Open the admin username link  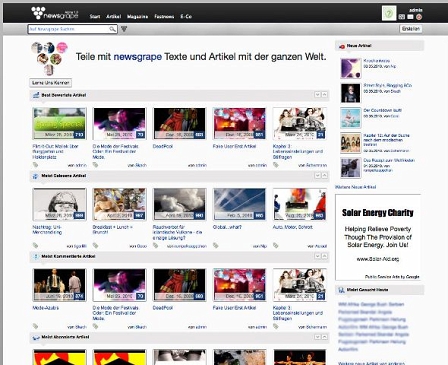click(416, 10)
